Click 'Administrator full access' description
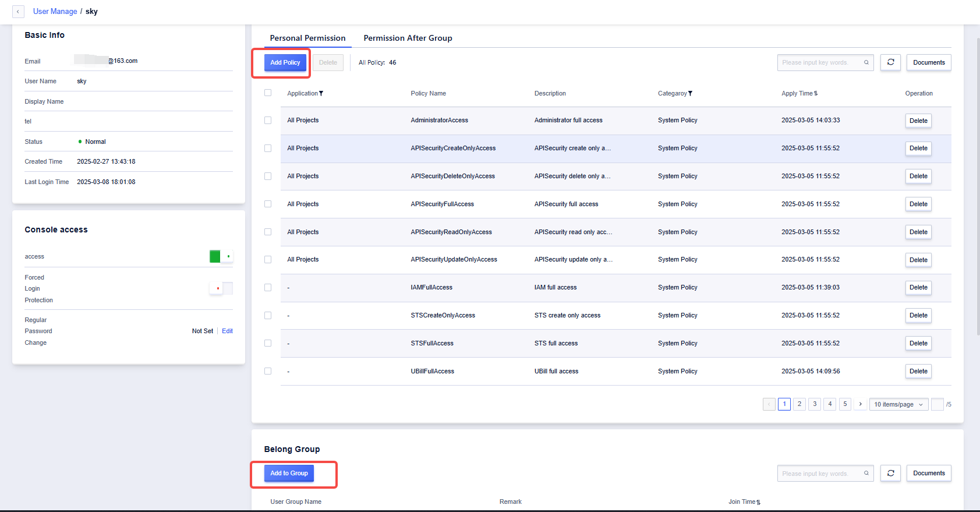The height and width of the screenshot is (512, 980). tap(568, 120)
